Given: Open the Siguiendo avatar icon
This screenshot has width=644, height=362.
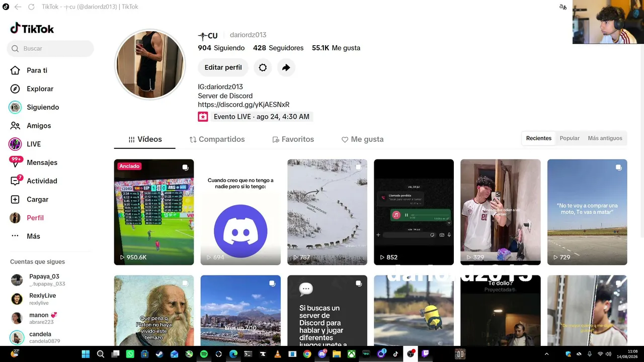Looking at the screenshot, I should point(16,107).
